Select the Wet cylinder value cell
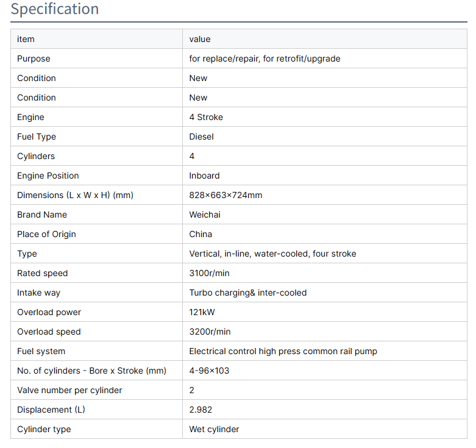Viewport: 476px width, 448px height. coord(214,429)
